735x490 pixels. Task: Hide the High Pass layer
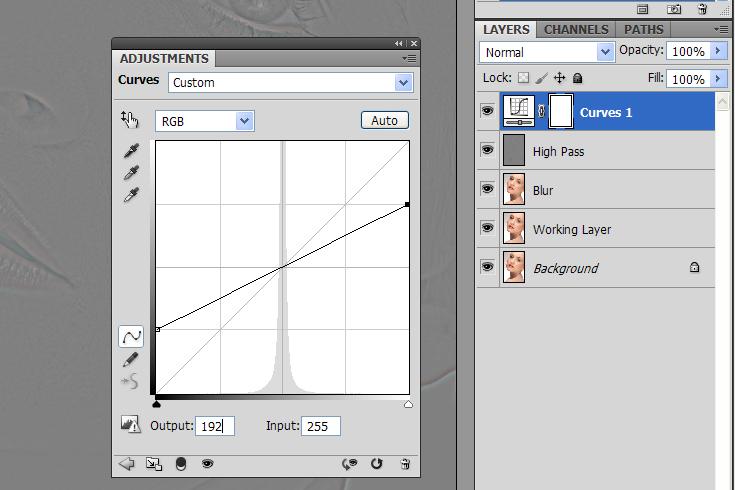(x=487, y=150)
